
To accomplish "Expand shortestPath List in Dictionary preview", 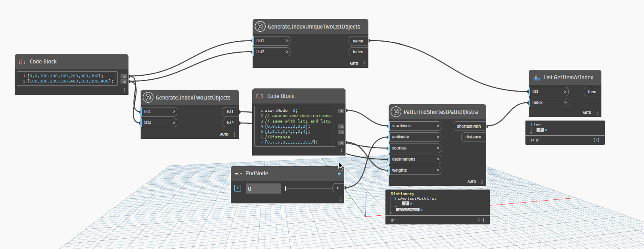I will [395, 199].
